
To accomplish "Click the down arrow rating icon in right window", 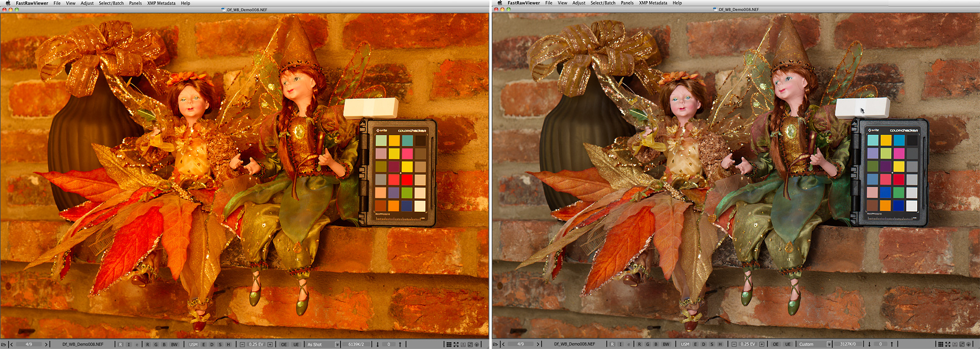I will (x=869, y=344).
